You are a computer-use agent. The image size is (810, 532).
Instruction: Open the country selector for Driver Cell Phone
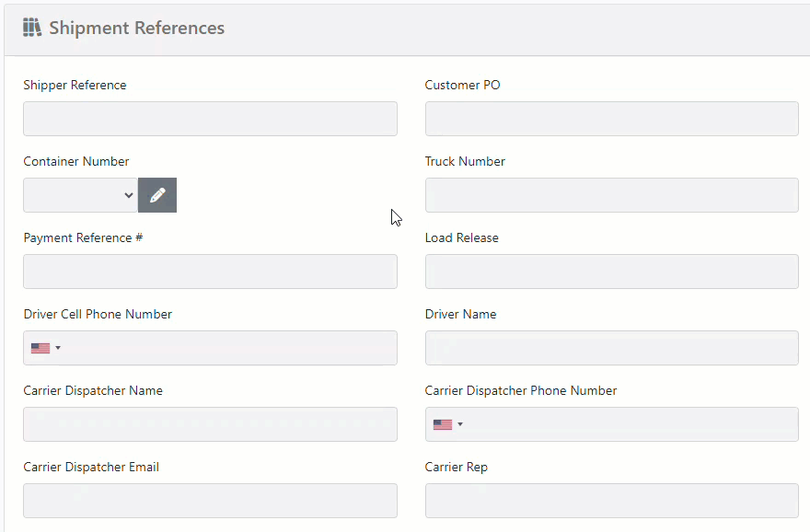pyautogui.click(x=45, y=347)
